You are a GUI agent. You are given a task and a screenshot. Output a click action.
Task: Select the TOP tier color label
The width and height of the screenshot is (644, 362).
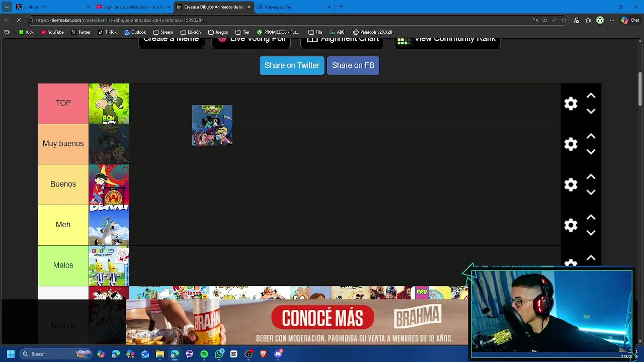63,103
